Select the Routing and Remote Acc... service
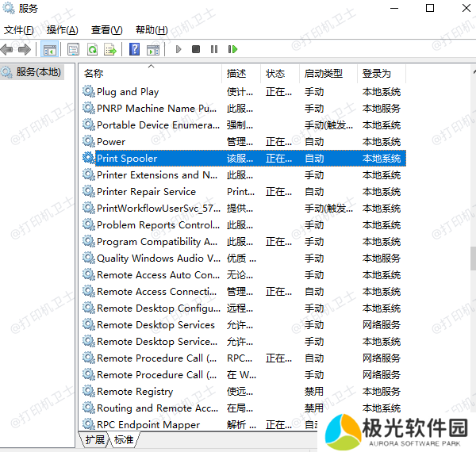The height and width of the screenshot is (452, 476). coord(157,408)
